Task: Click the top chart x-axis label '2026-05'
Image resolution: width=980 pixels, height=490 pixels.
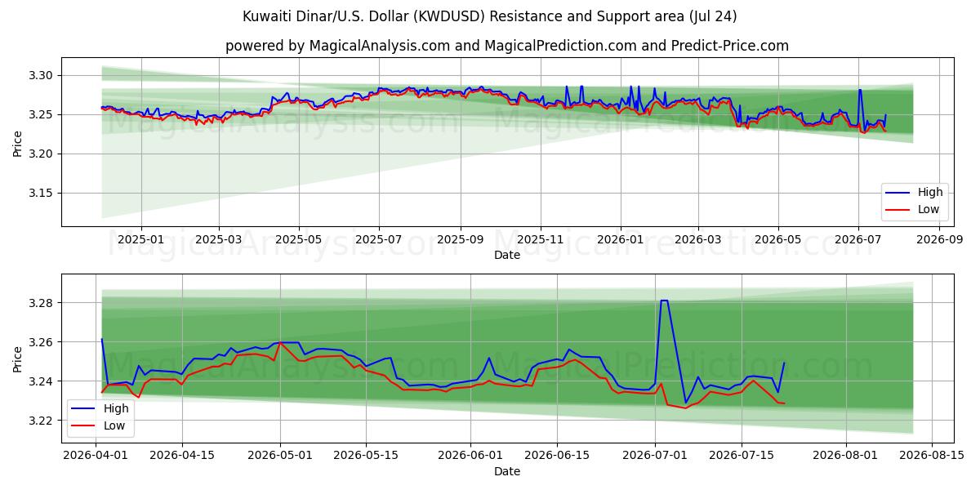Action: pyautogui.click(x=778, y=240)
